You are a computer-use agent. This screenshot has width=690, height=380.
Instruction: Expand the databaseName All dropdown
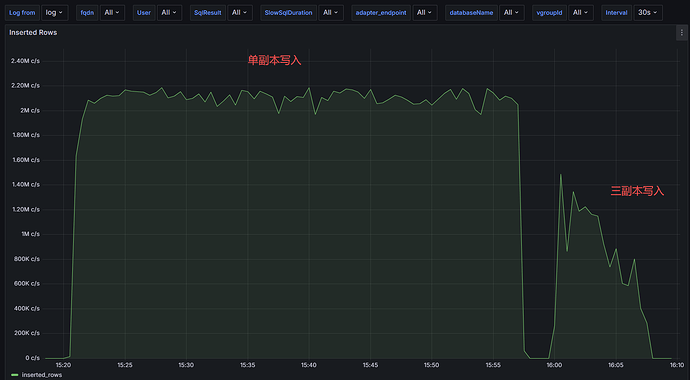tap(512, 13)
